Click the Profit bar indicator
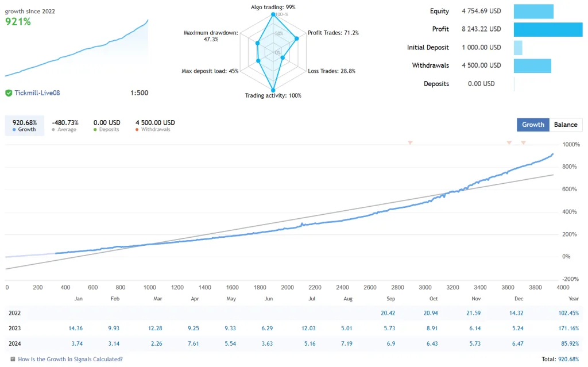Viewport: 588px width, 367px height. point(548,29)
